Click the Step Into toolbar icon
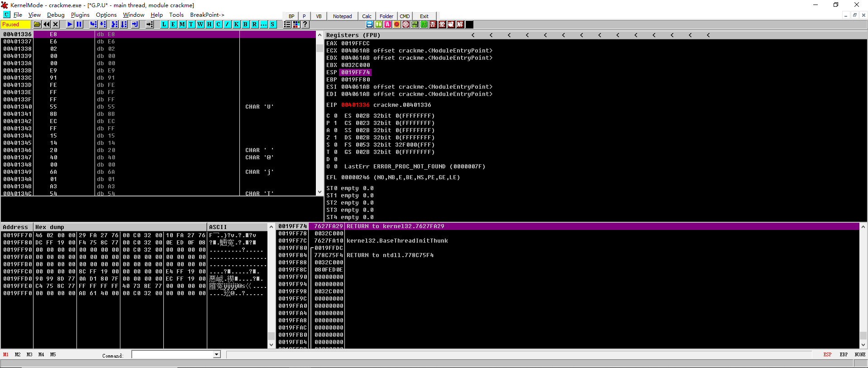The height and width of the screenshot is (368, 868). point(94,24)
